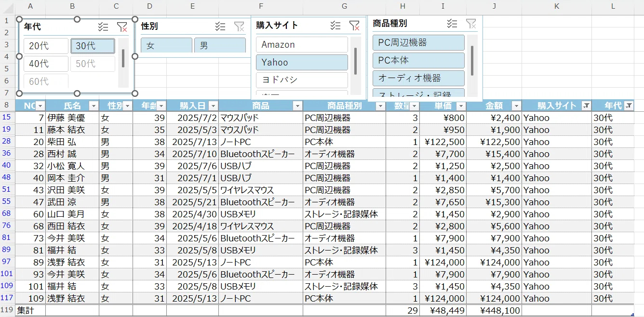The image size is (644, 317).
Task: Select cell with 武田 涼
Action: tap(72, 202)
